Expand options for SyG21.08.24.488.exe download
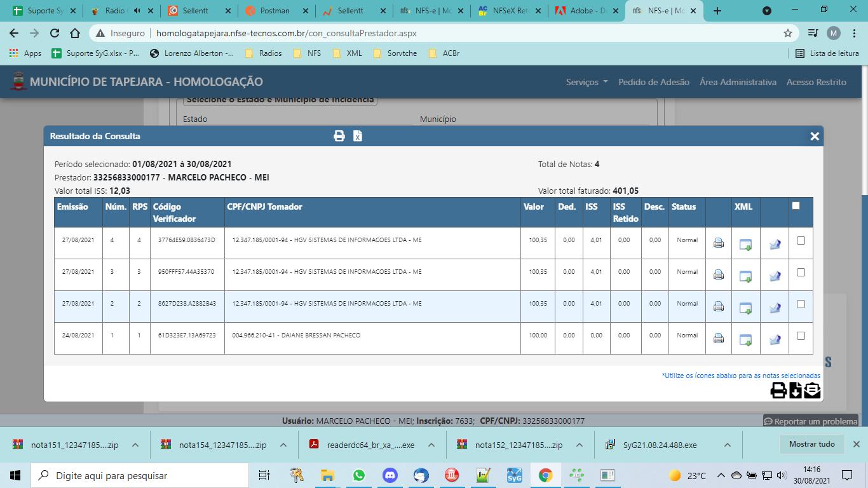 coord(728,445)
